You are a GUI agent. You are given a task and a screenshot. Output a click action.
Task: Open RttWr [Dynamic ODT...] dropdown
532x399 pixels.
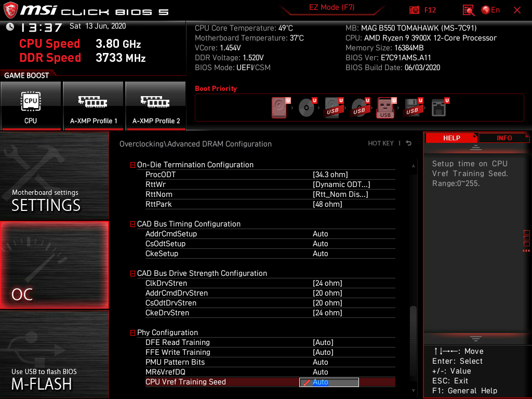[341, 184]
